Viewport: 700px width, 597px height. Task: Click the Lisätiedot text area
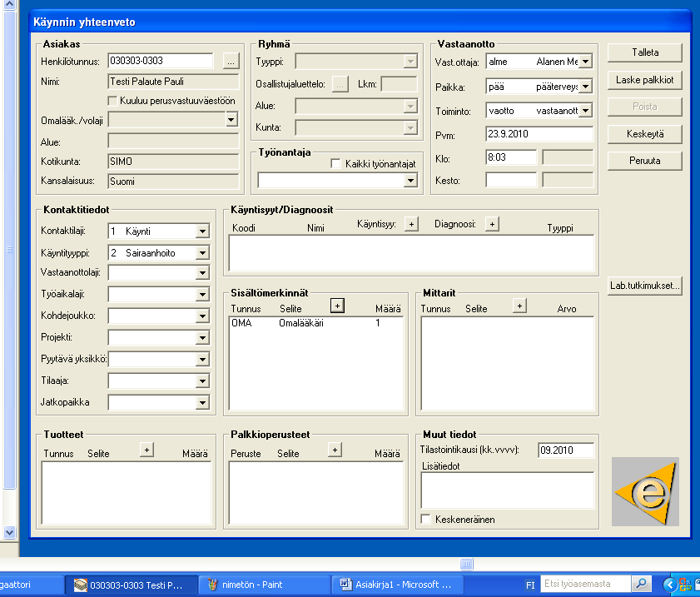508,490
